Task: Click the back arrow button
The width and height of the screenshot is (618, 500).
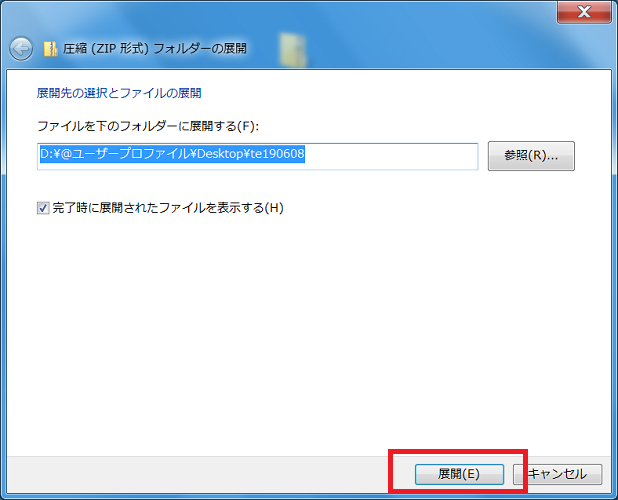Action: [x=21, y=49]
